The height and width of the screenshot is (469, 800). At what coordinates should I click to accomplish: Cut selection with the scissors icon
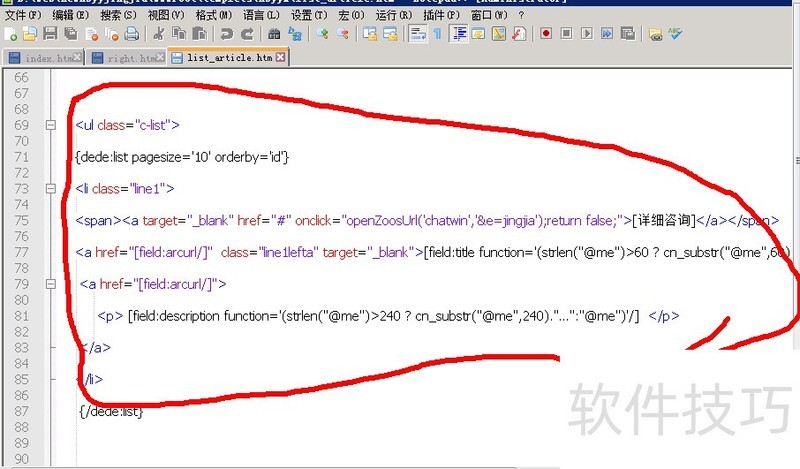[x=159, y=34]
